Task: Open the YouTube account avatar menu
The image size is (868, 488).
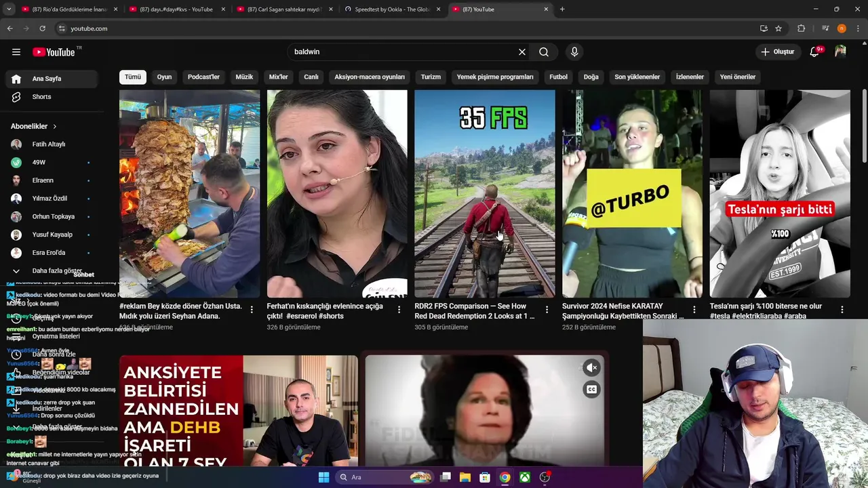Action: (x=840, y=52)
